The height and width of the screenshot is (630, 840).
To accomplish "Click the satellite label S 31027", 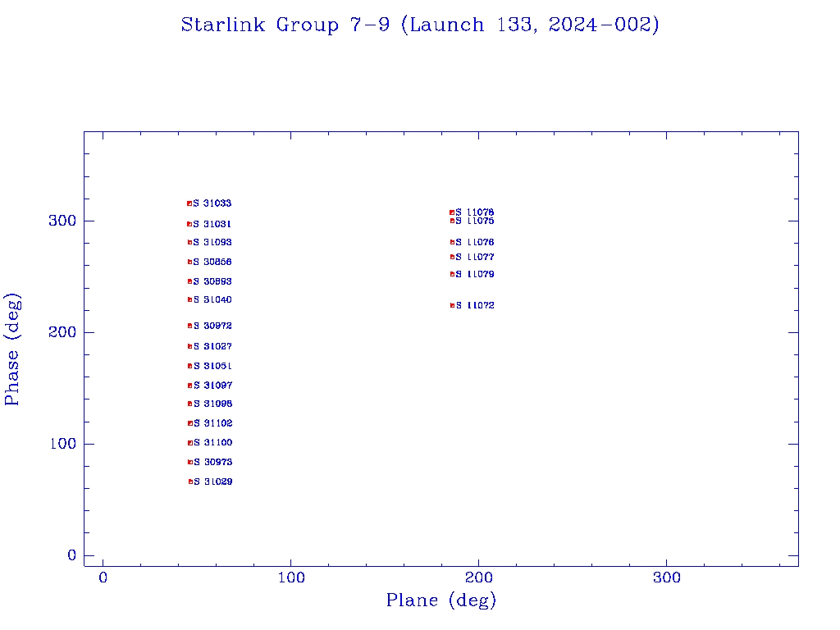I will pyautogui.click(x=212, y=347).
